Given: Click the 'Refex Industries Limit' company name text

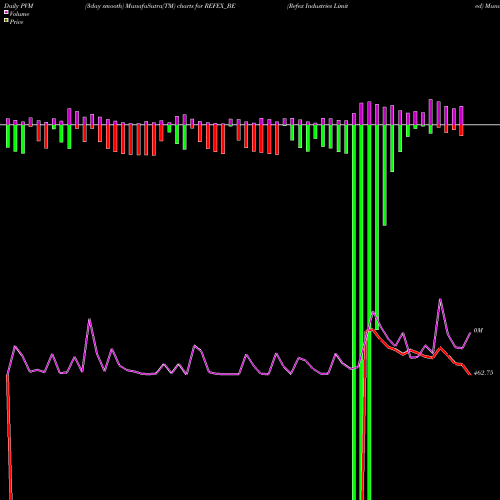Looking at the screenshot, I should 317,6.
